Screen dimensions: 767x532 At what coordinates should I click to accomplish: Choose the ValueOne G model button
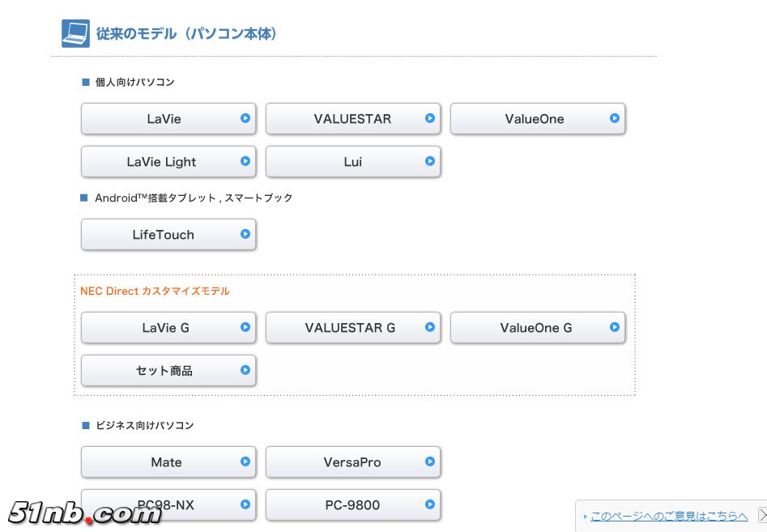pyautogui.click(x=538, y=328)
